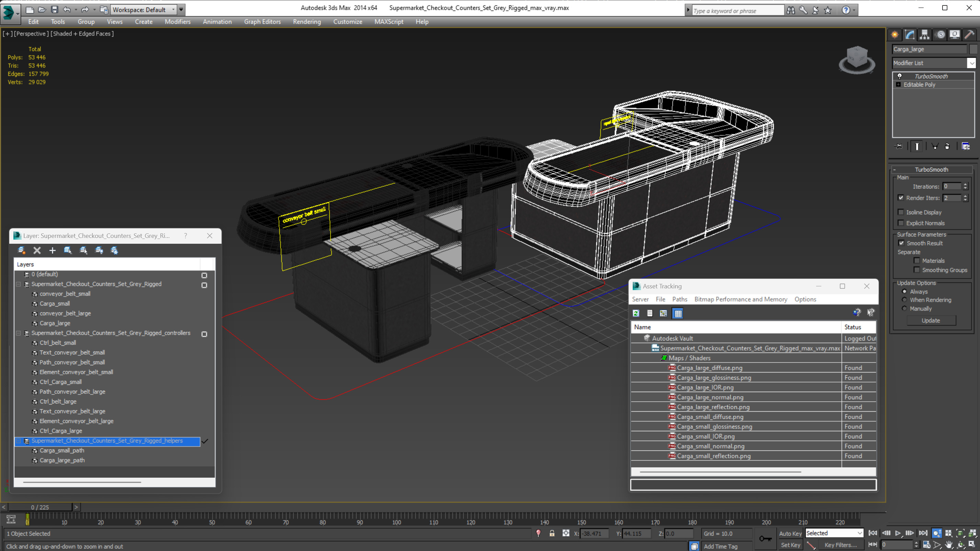Image resolution: width=980 pixels, height=551 pixels.
Task: Click Carga_large object color swatch
Action: coord(973,49)
